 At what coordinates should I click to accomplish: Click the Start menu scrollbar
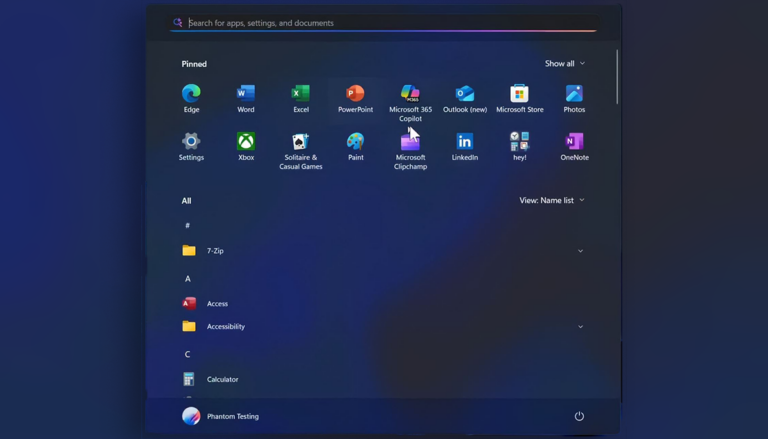tap(617, 77)
